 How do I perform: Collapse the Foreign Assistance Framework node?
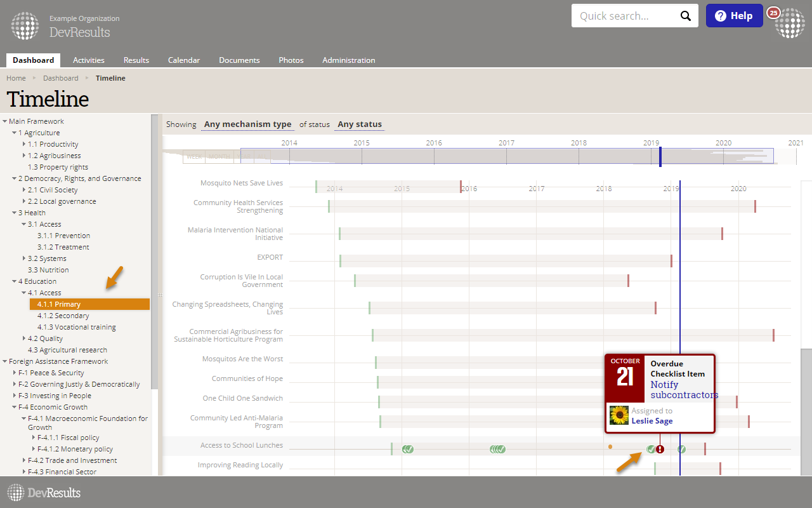click(x=5, y=361)
